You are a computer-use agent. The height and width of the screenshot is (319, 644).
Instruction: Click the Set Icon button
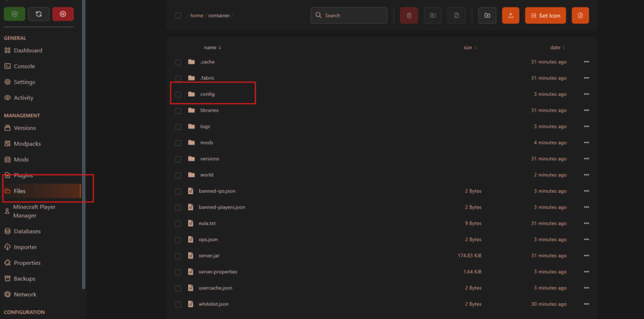545,16
